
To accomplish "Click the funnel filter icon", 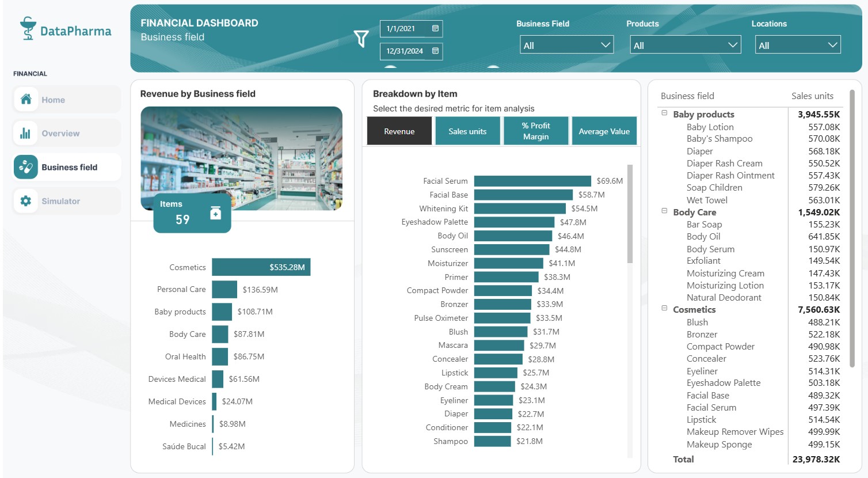I will (361, 39).
